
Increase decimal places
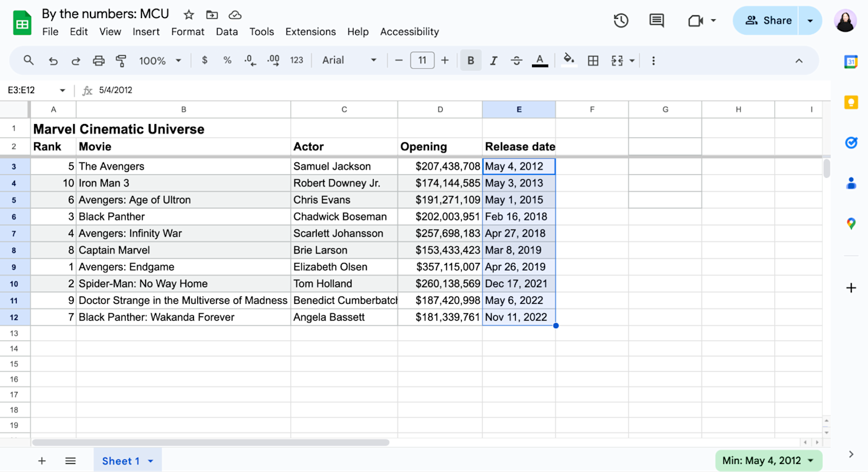click(x=273, y=60)
